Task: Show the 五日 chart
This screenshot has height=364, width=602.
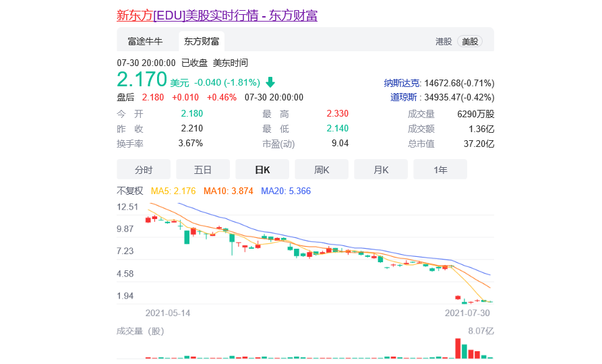Action: click(x=203, y=169)
